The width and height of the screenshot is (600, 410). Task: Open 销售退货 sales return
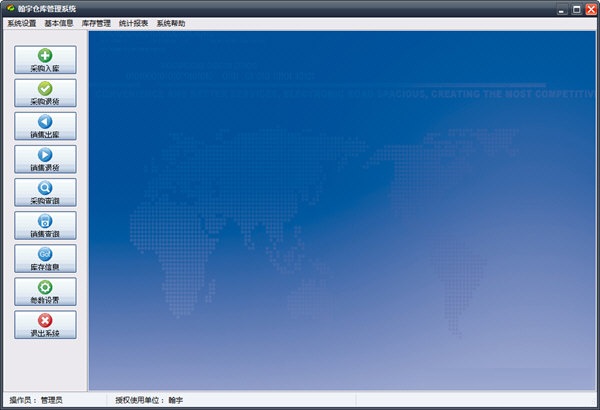click(45, 160)
